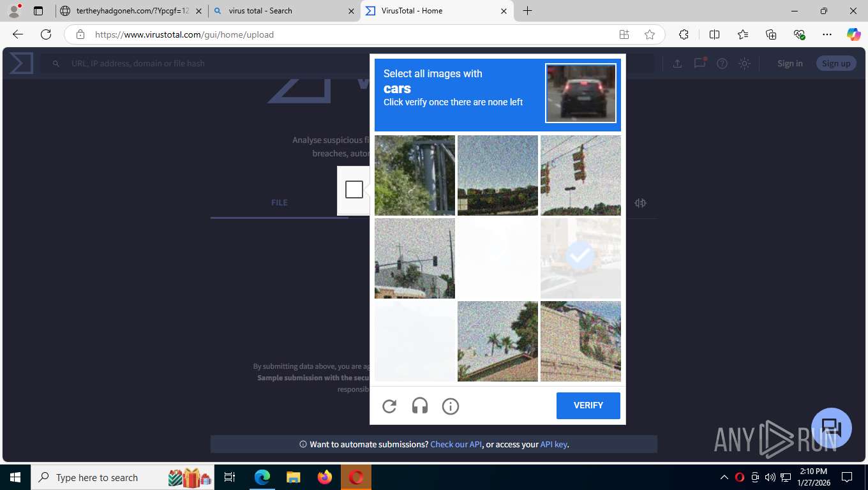Select tile with hedge and sky
Viewport: 868px width, 490px height.
(498, 175)
